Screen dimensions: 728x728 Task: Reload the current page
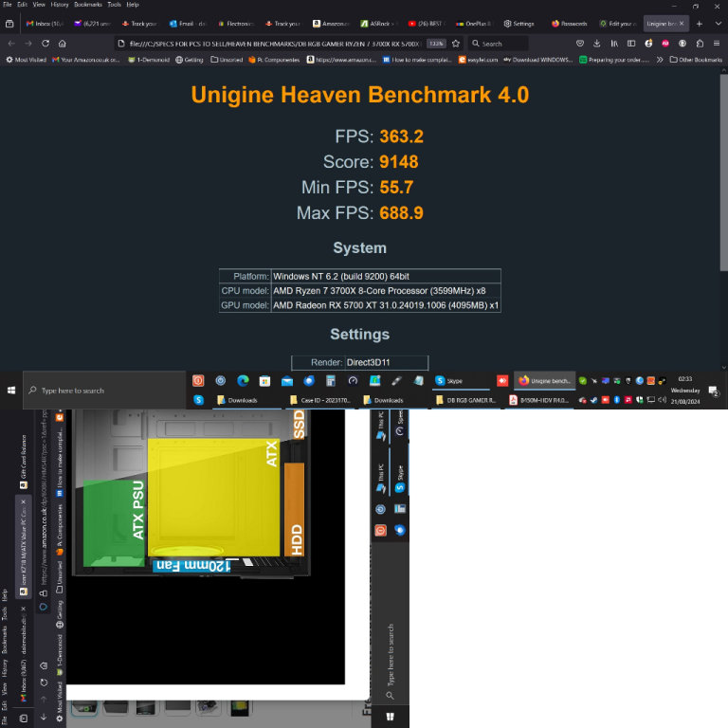tap(45, 44)
